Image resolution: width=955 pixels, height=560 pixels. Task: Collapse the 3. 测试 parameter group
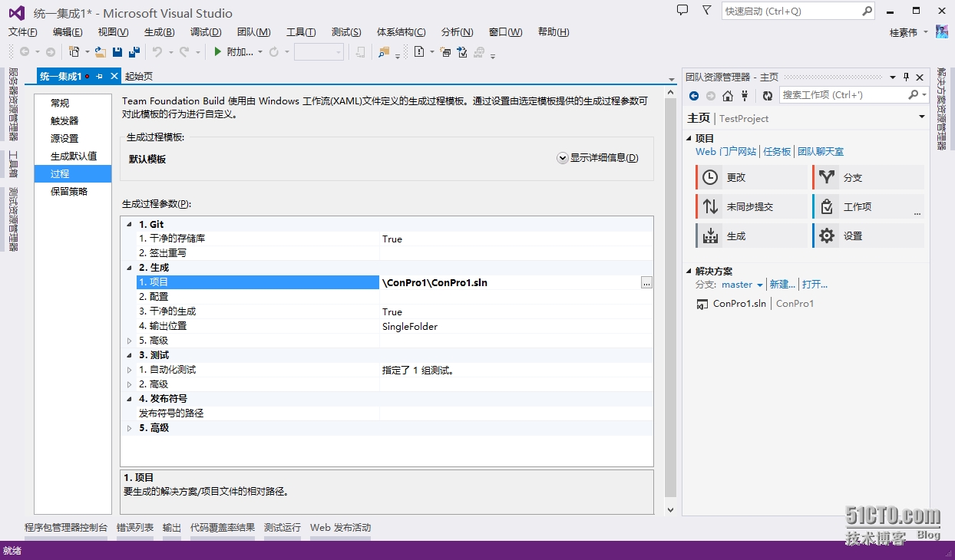[x=129, y=355]
